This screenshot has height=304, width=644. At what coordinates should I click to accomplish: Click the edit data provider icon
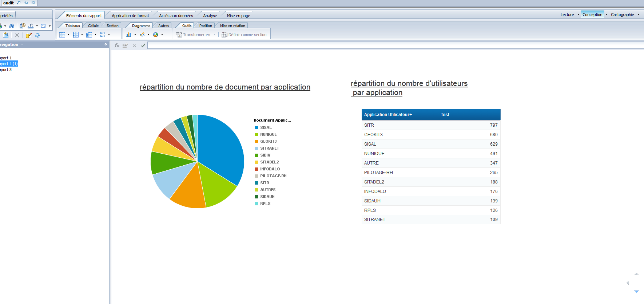[x=29, y=35]
